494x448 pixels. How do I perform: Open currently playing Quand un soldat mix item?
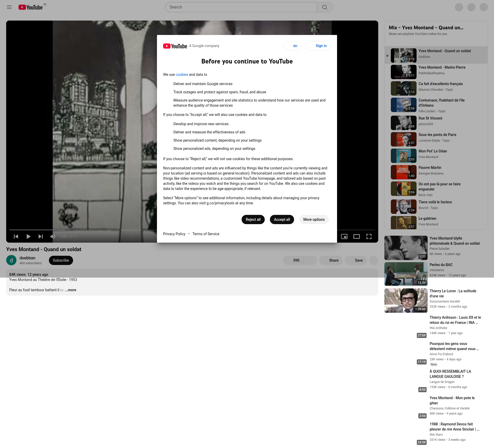(436, 55)
